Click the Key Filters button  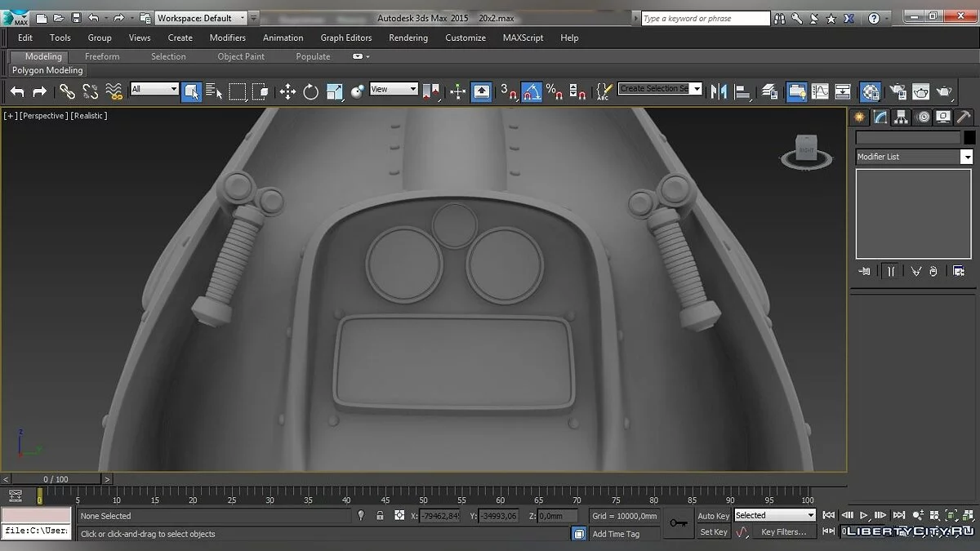(x=783, y=532)
